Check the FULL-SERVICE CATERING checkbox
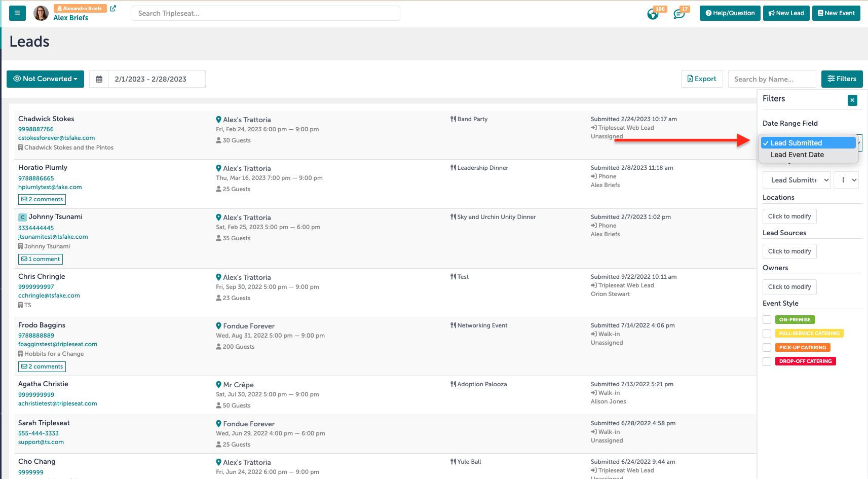Image resolution: width=868 pixels, height=479 pixels. pyautogui.click(x=767, y=334)
